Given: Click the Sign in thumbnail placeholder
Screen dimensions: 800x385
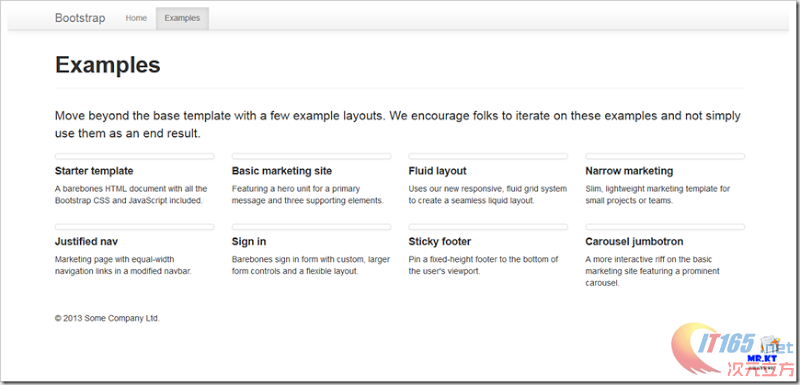Looking at the screenshot, I should [x=311, y=226].
